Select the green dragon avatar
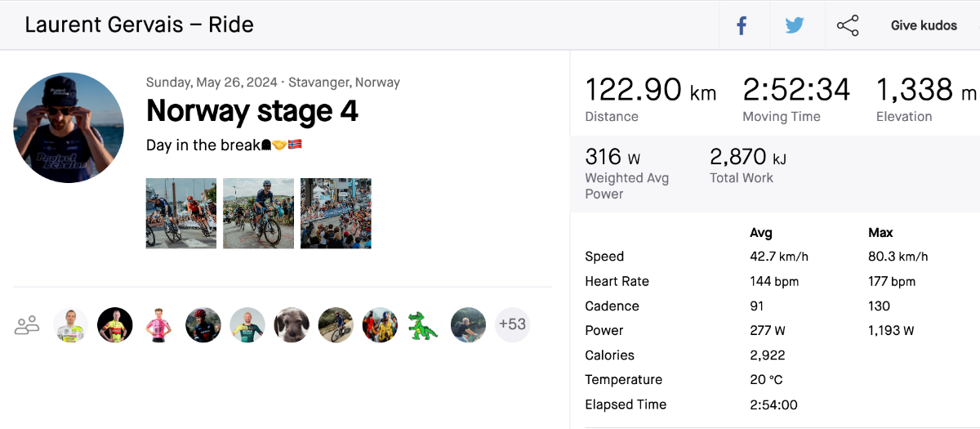980x429 pixels. click(424, 325)
